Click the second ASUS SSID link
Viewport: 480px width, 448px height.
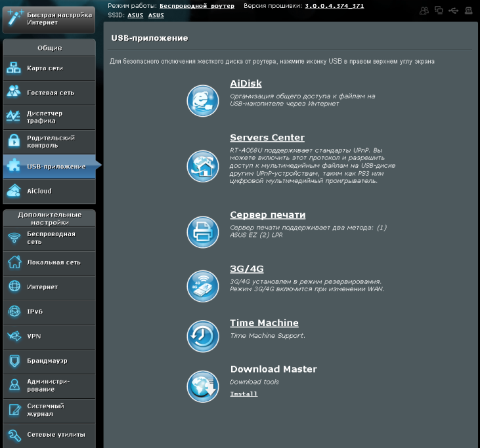156,15
